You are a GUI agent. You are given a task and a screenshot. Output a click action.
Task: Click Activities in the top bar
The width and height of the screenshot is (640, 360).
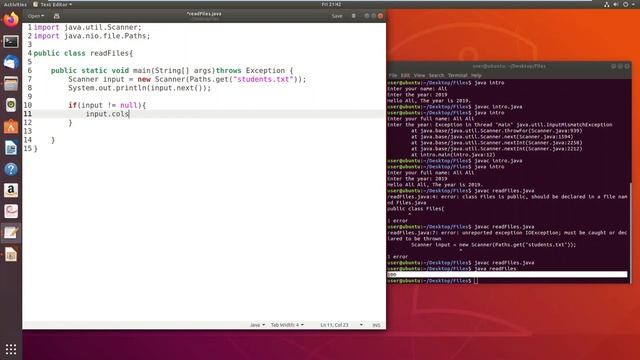pos(15,4)
